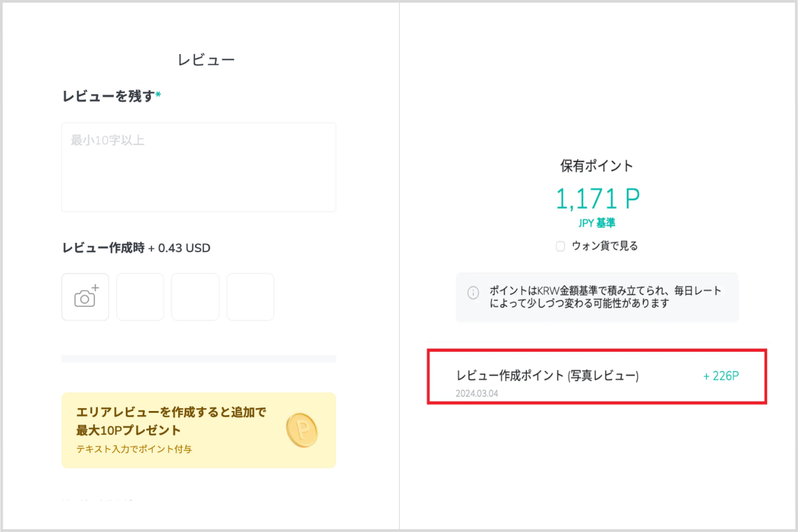Select the middle empty photo slot
The height and width of the screenshot is (532, 798).
195,297
